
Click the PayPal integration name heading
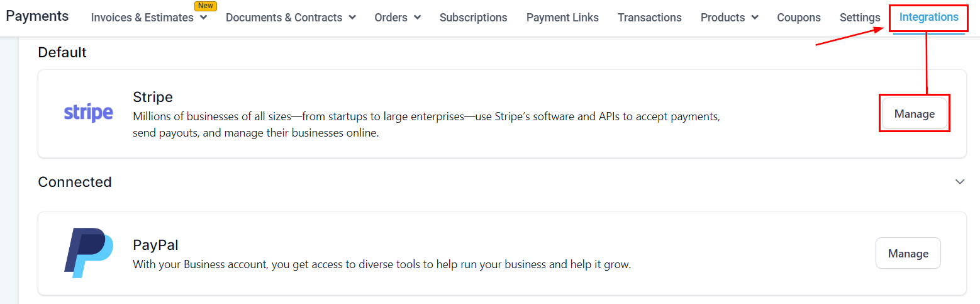156,244
